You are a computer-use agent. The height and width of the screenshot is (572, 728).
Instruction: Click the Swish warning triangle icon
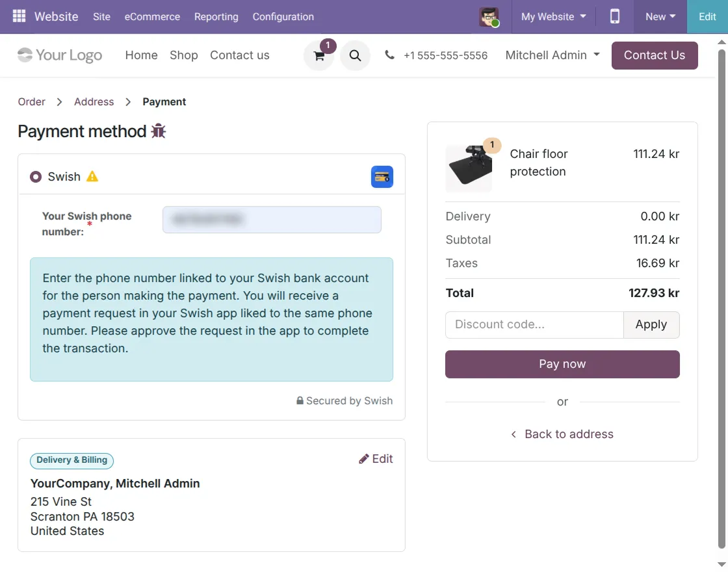click(92, 176)
